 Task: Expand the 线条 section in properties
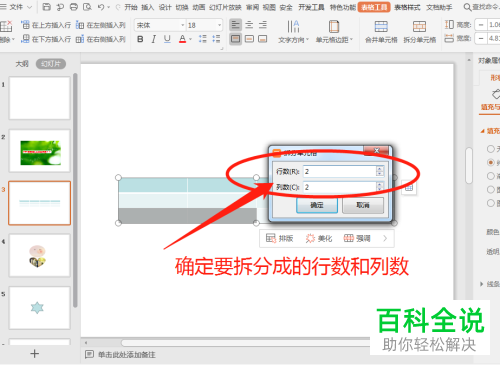click(x=482, y=284)
